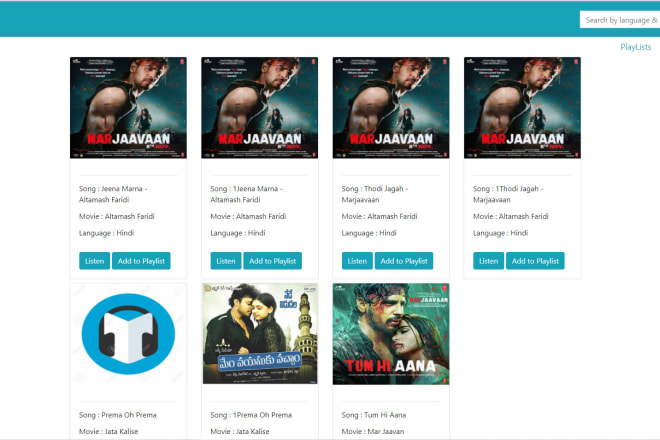Select text 'Song : Tum Hi Aana'
This screenshot has height=440, width=660.
coord(374,415)
